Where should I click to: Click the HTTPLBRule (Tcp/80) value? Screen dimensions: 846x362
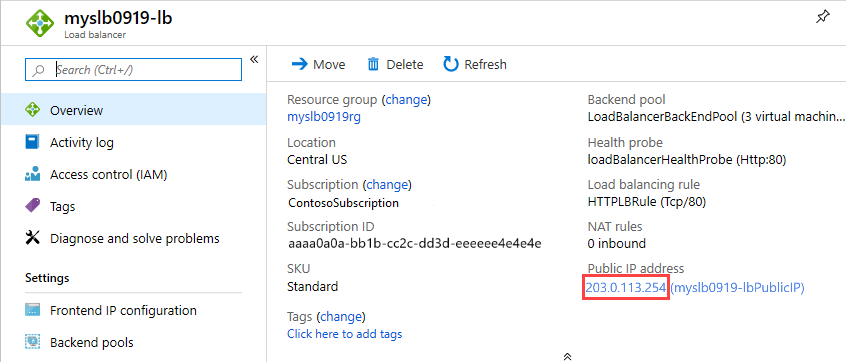tap(646, 202)
